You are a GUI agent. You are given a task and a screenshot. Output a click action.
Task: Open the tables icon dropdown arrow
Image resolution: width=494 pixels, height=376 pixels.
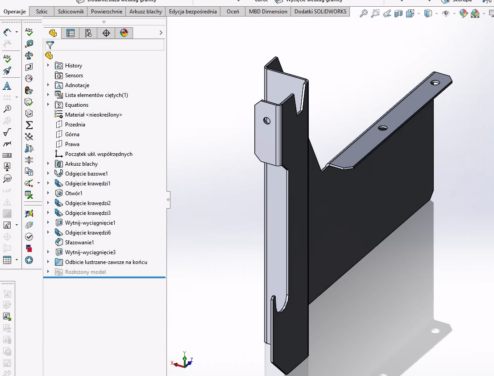17,260
